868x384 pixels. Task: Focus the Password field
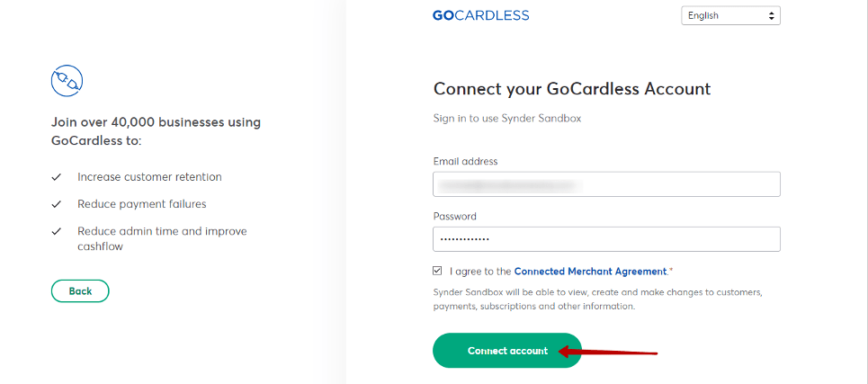[x=606, y=239]
